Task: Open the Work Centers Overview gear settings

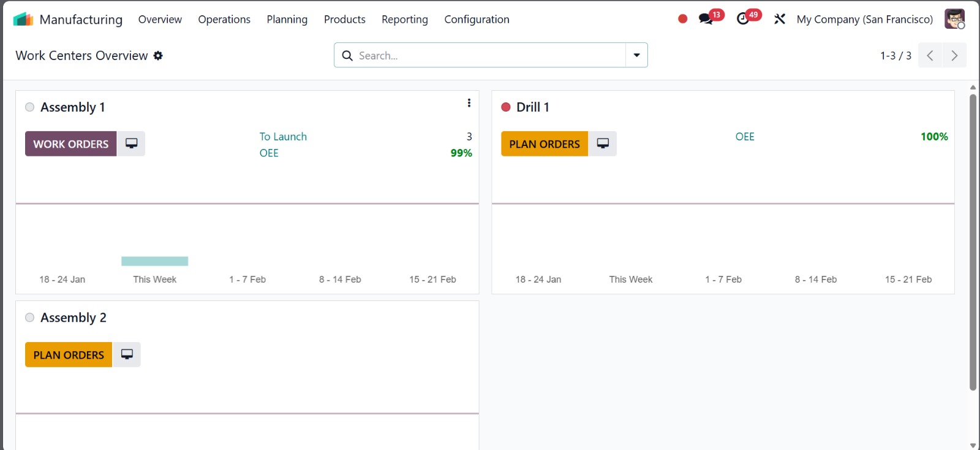Action: [158, 56]
